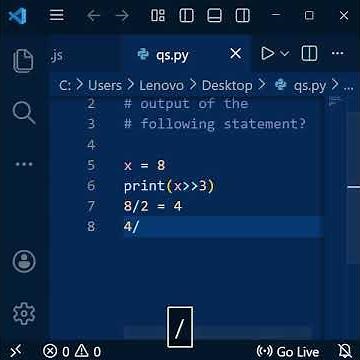The height and width of the screenshot is (360, 360).
Task: Open the Search view
Action: click(24, 113)
